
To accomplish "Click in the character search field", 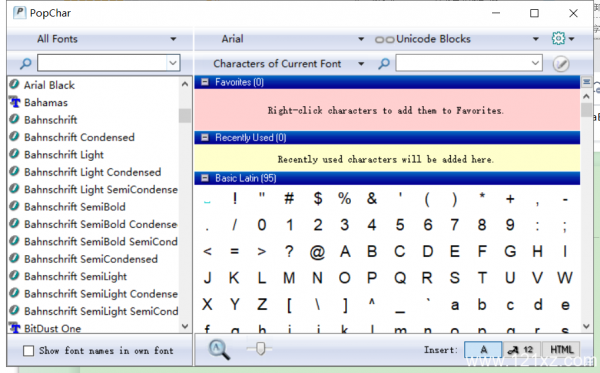I will point(462,63).
